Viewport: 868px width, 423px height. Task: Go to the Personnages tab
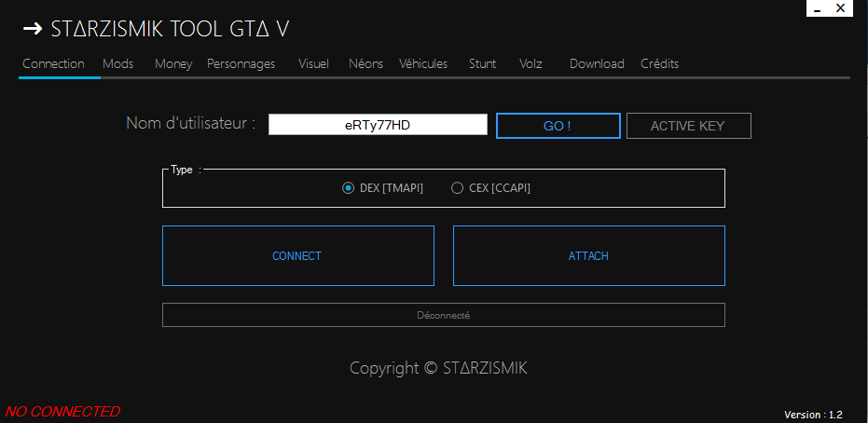tap(241, 64)
